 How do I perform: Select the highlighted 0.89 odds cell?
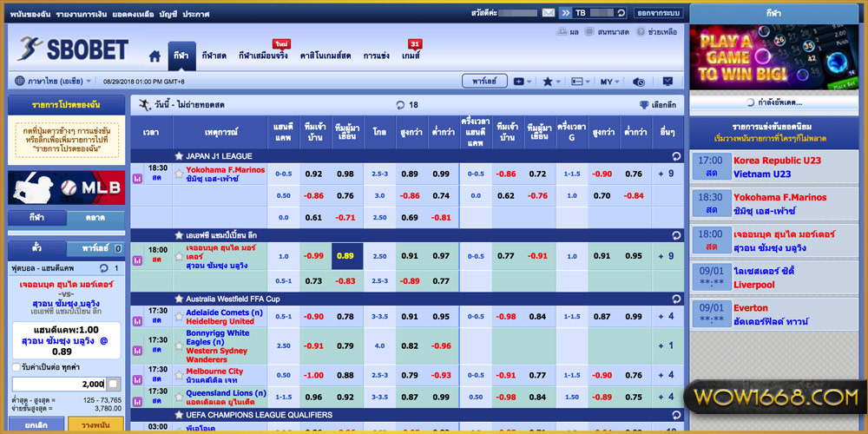345,256
